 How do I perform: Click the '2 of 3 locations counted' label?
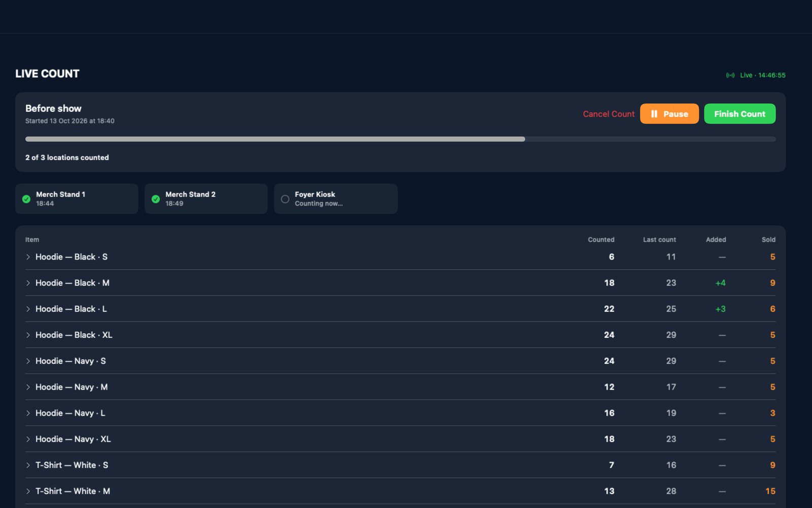tap(67, 157)
